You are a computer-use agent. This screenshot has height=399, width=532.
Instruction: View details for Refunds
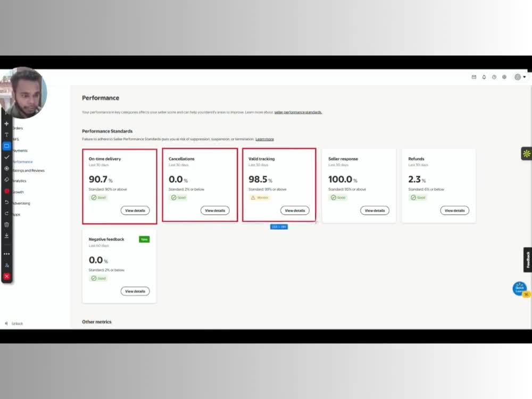tap(455, 211)
